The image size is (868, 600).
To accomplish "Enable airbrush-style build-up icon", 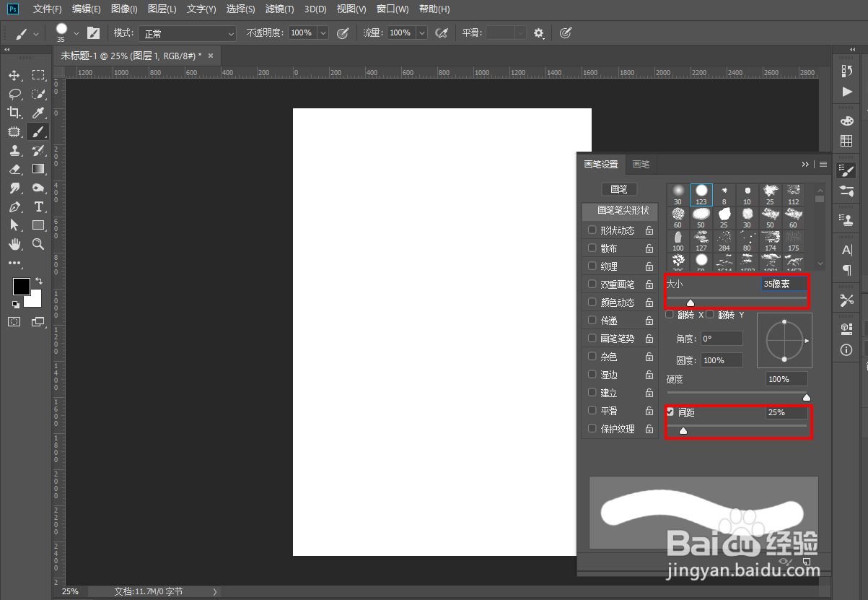I will click(442, 33).
